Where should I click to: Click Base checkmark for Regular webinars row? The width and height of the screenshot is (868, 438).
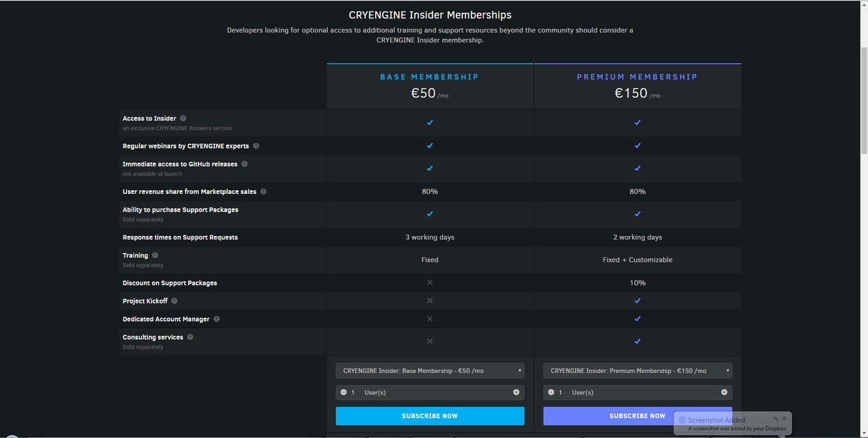click(430, 146)
